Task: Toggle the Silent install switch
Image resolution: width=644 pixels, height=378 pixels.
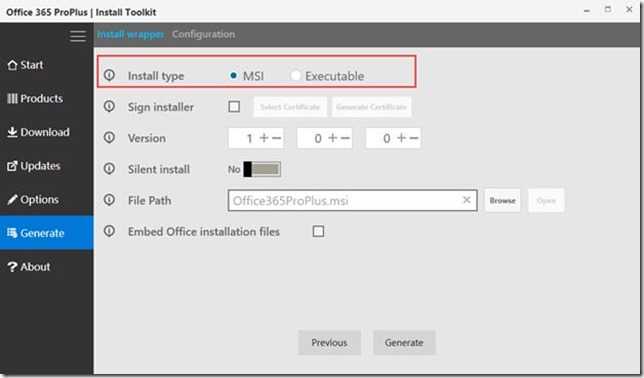Action: 262,169
